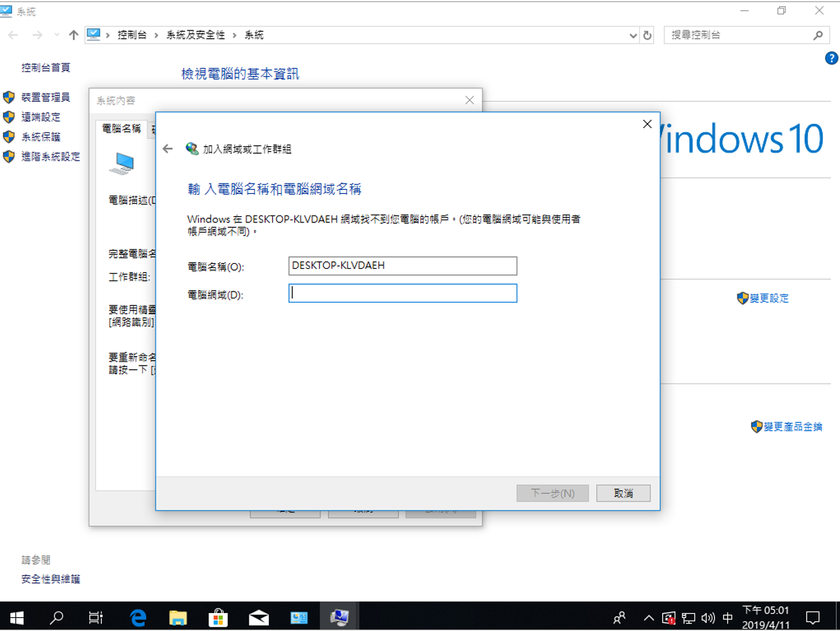Click the Control Panel taskbar icon
840x631 pixels.
[299, 616]
